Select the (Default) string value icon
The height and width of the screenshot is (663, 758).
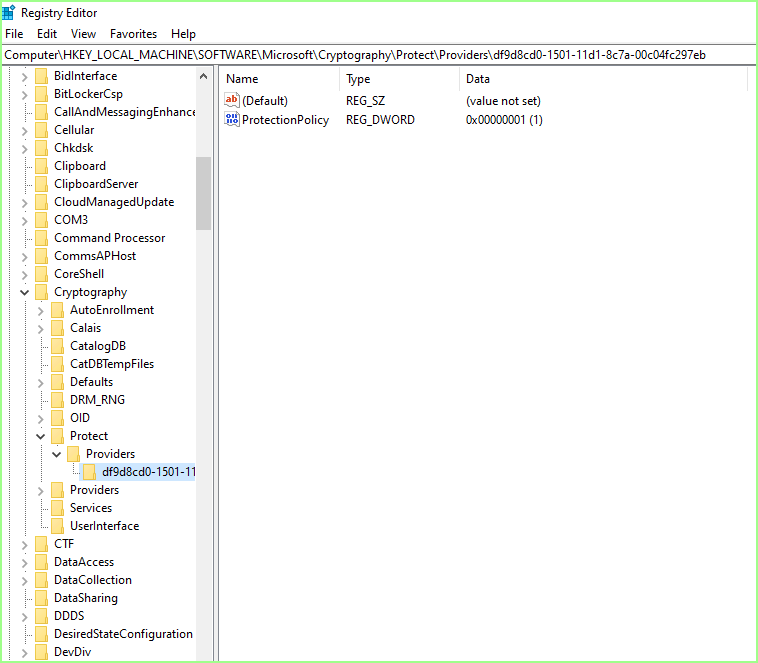pos(232,100)
